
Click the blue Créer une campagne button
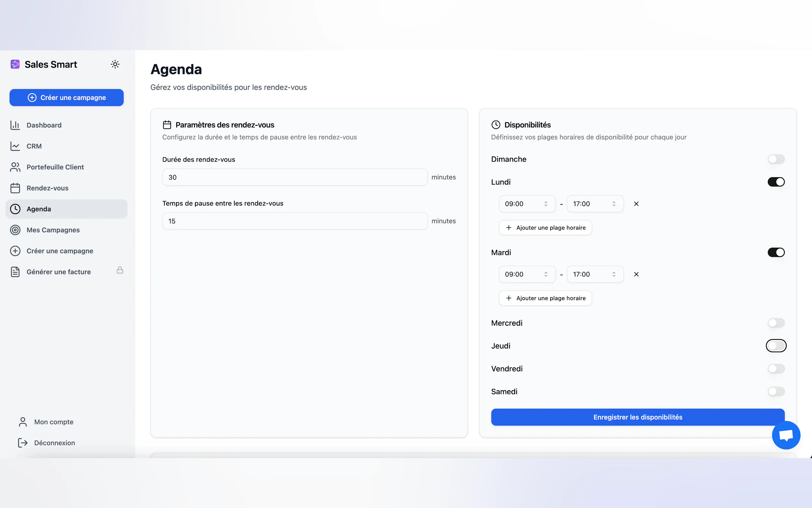pyautogui.click(x=66, y=98)
